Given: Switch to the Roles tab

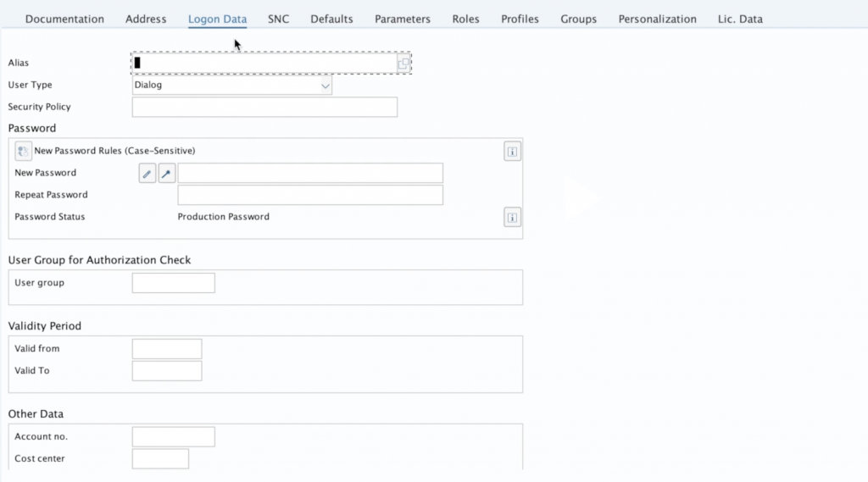Looking at the screenshot, I should (465, 19).
